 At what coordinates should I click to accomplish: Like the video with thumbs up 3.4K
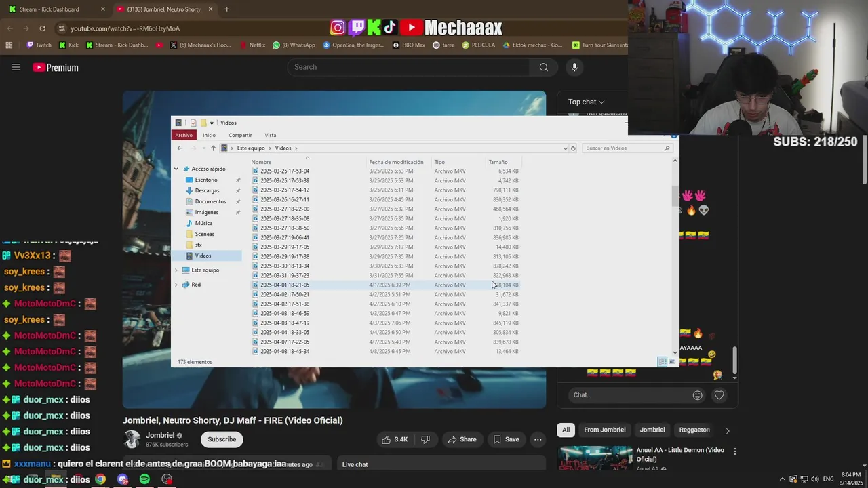click(x=395, y=439)
